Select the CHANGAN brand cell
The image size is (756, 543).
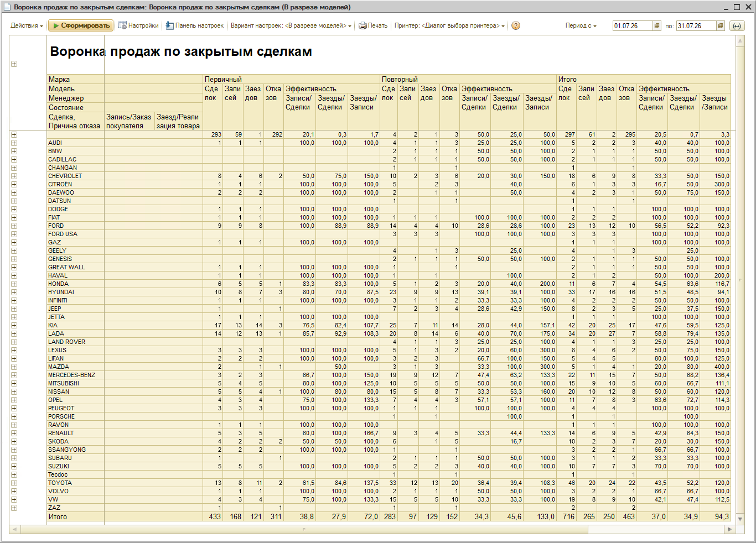click(x=75, y=168)
